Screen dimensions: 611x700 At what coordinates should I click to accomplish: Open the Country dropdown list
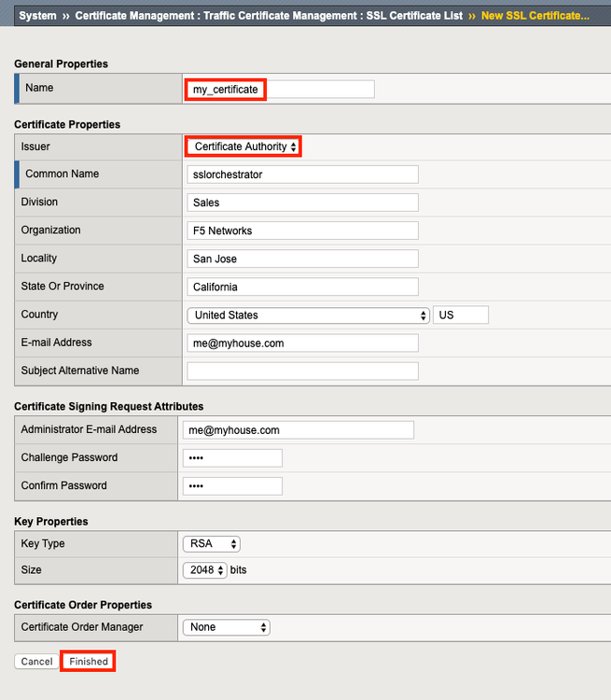(308, 315)
